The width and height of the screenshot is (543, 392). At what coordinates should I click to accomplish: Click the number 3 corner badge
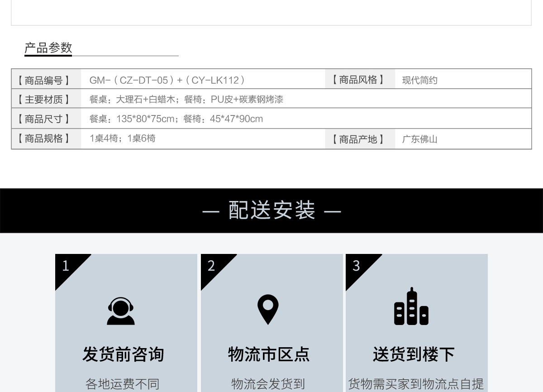coord(357,266)
